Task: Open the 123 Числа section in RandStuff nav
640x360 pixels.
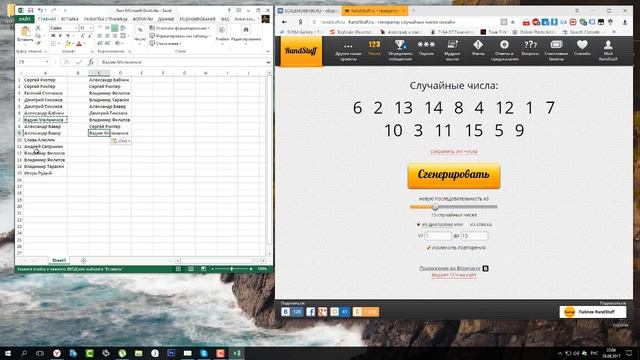Action: [x=374, y=48]
